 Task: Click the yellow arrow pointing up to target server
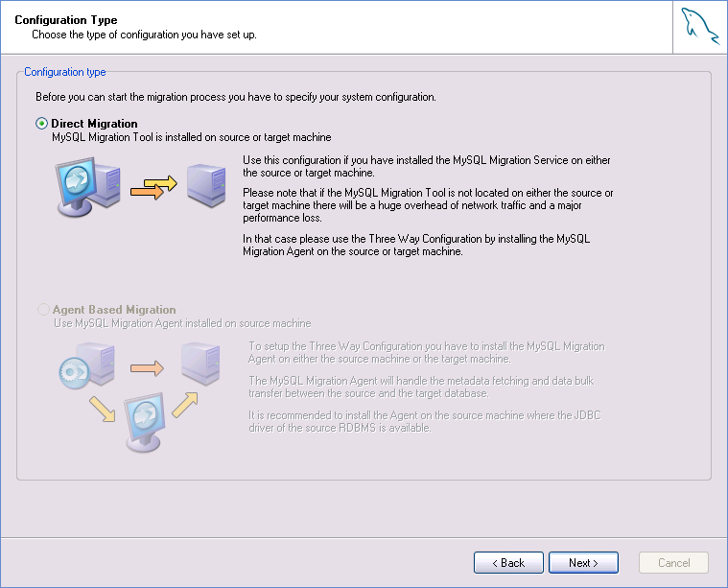tap(185, 405)
